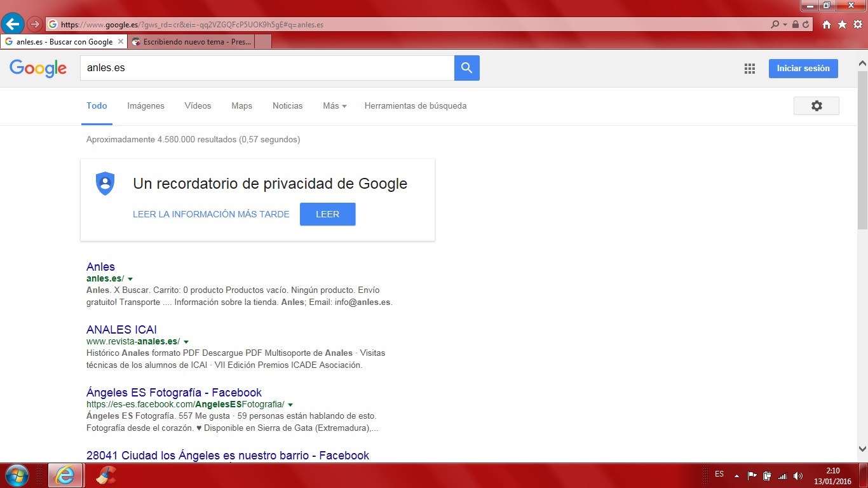Select the 'anles.es - Buscar con Google' tab
The height and width of the screenshot is (488, 868).
pos(64,42)
